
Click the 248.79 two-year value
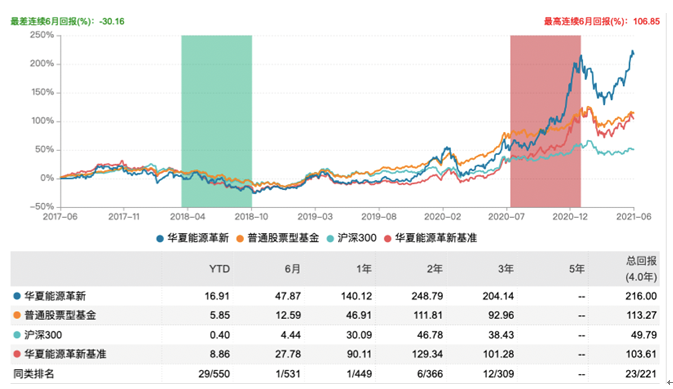pos(427,296)
